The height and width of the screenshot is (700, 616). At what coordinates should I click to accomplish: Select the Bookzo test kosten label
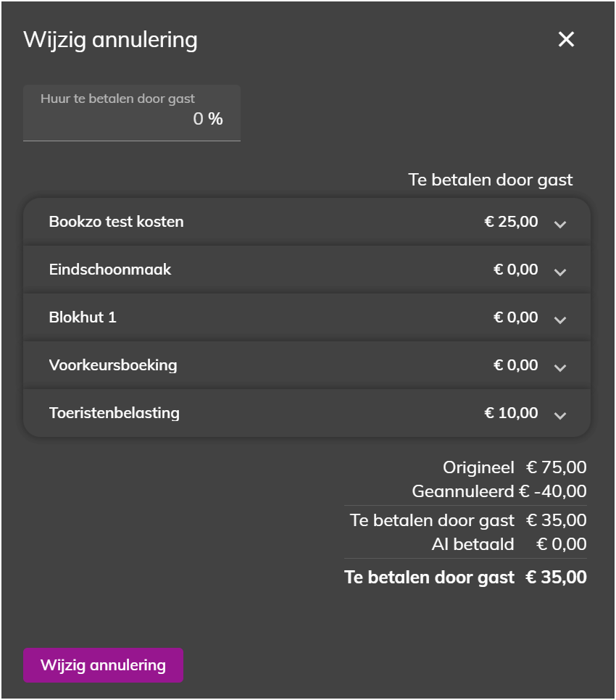[116, 222]
